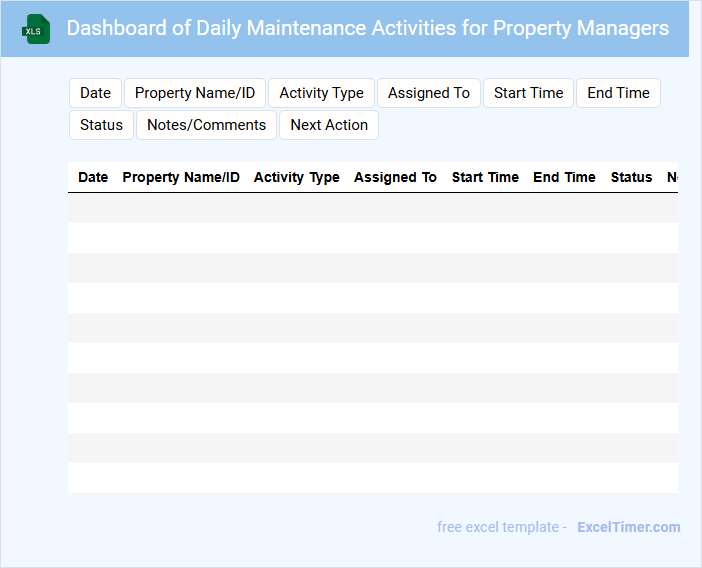Screen dimensions: 702x568
Task: Click the dashboard title heading text
Action: click(x=367, y=28)
